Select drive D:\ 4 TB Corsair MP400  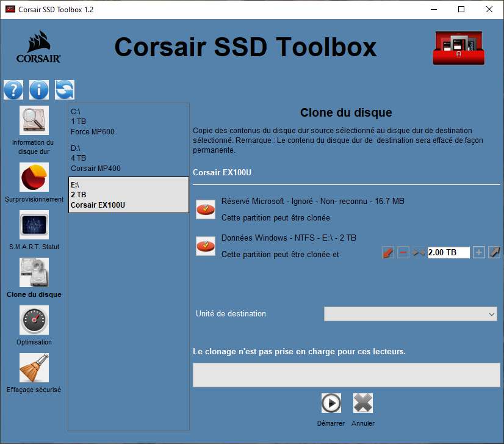(x=129, y=158)
